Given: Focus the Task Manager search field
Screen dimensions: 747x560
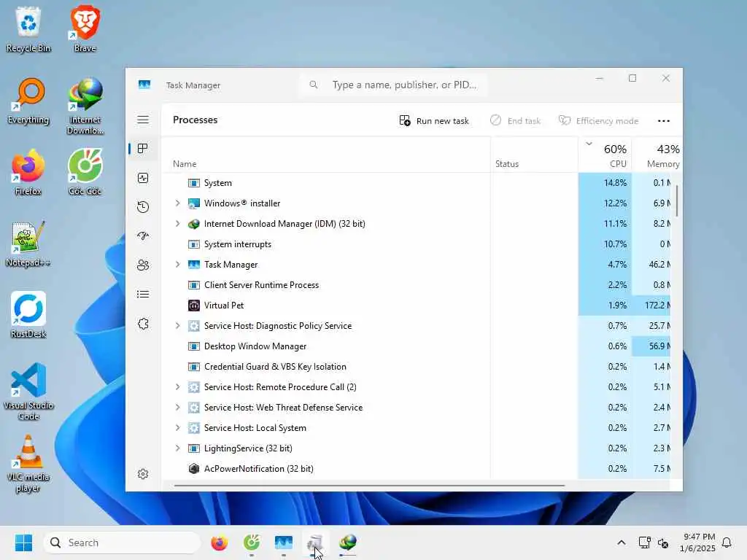Looking at the screenshot, I should tap(394, 85).
